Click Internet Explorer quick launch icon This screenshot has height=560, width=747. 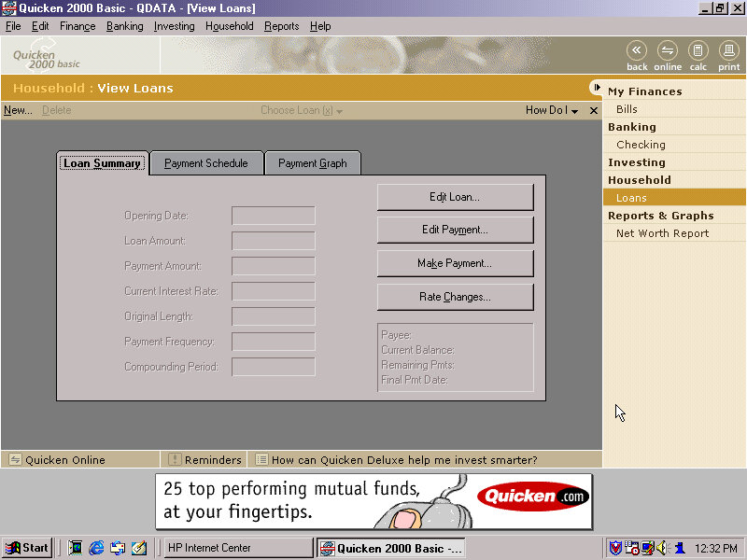(96, 548)
